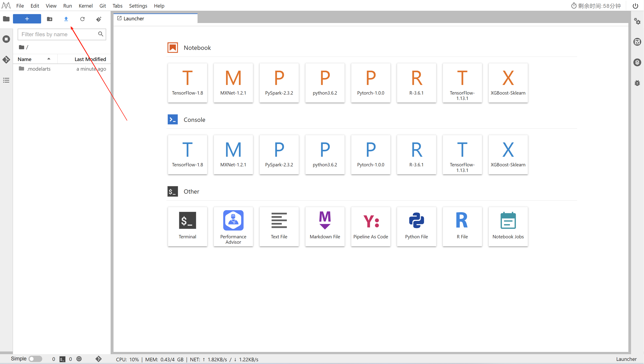The image size is (644, 364).
Task: Open the Git sidebar panel
Action: click(x=6, y=59)
